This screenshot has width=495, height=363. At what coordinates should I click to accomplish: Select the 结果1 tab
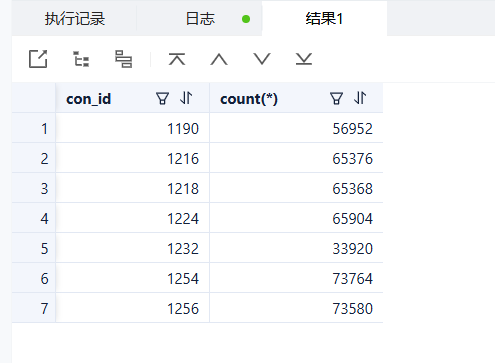point(324,19)
